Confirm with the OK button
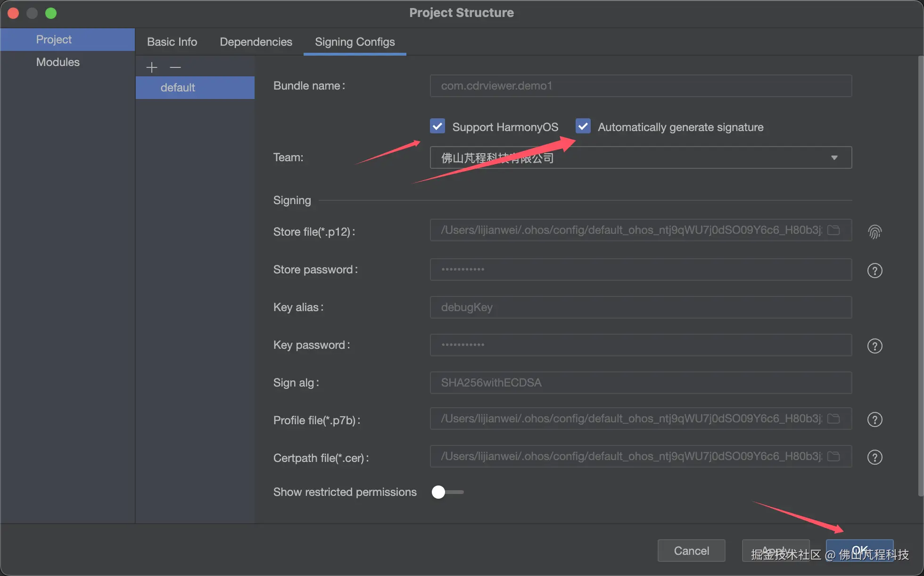Screen dimensions: 924x576 (859, 550)
